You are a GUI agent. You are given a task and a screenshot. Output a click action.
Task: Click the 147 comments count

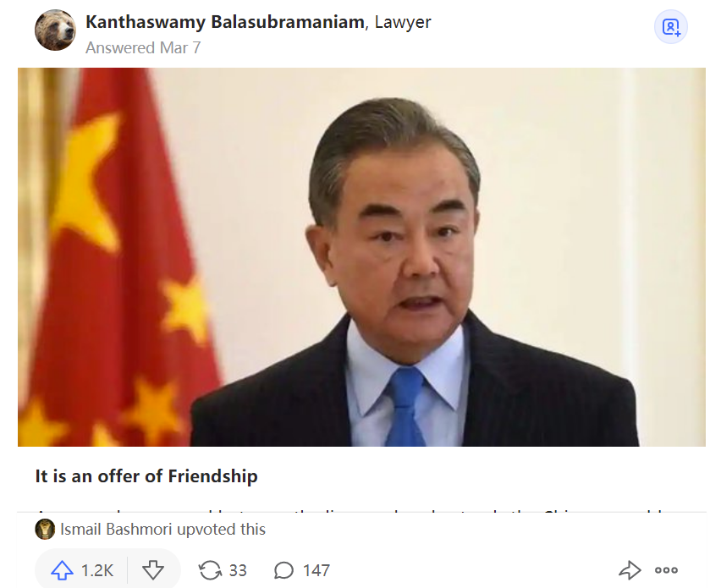[316, 570]
